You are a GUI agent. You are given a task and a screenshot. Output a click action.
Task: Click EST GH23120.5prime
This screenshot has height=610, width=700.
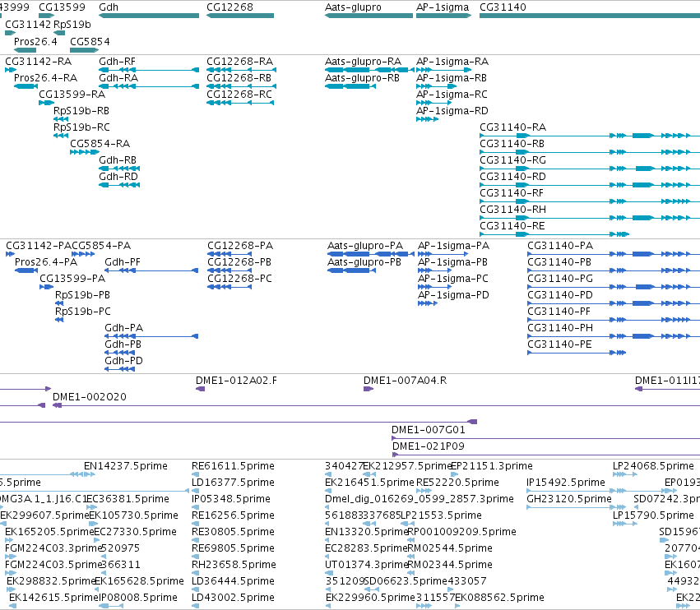568,499
